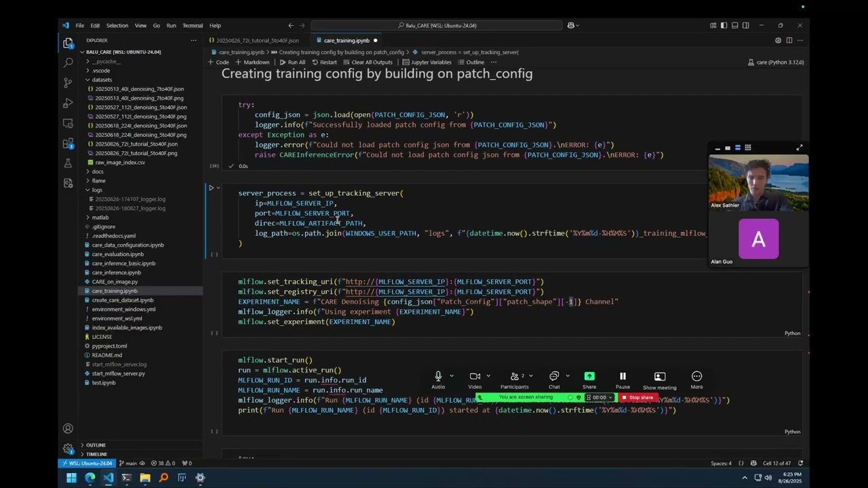The width and height of the screenshot is (868, 488).
Task: Open the Testing flask view
Action: (x=68, y=163)
